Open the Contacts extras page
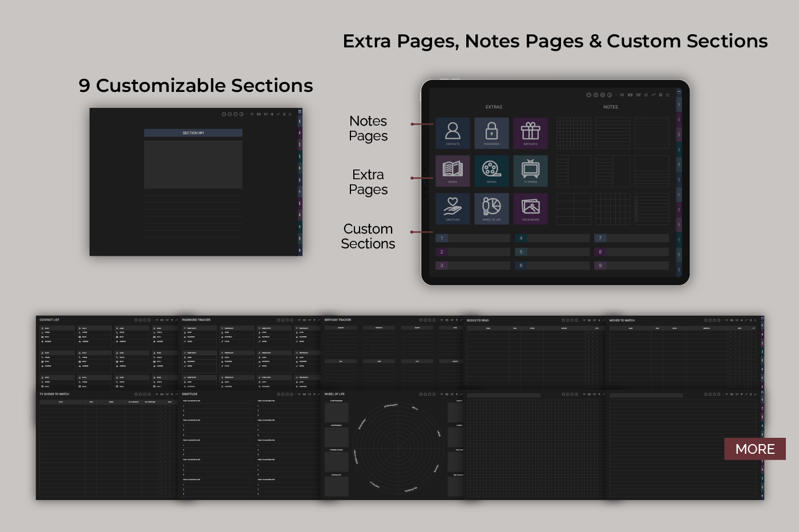The image size is (799, 532). (x=453, y=133)
